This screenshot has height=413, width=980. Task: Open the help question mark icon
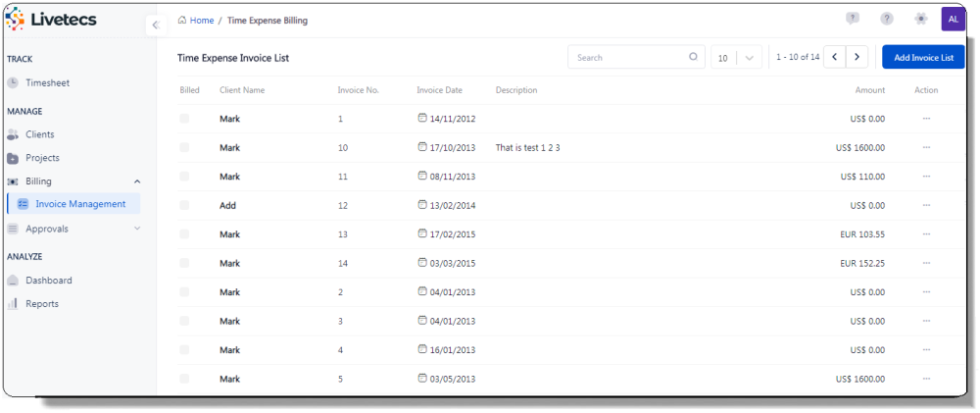click(886, 19)
